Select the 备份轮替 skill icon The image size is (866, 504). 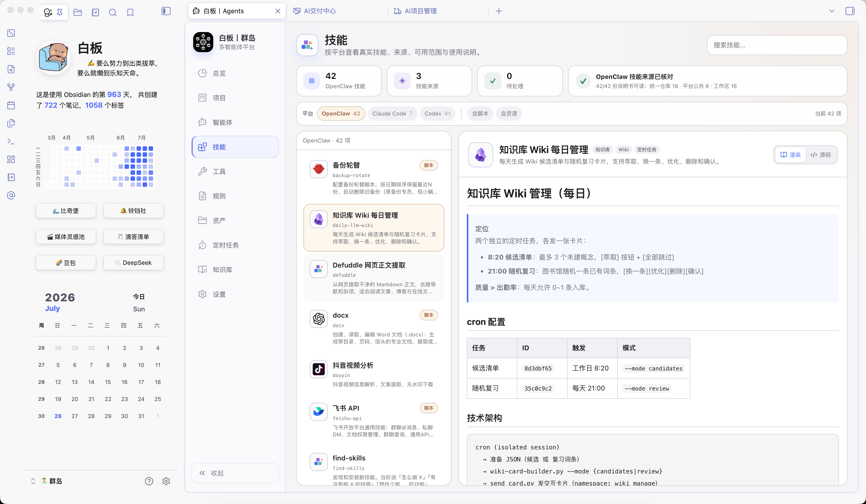click(318, 169)
